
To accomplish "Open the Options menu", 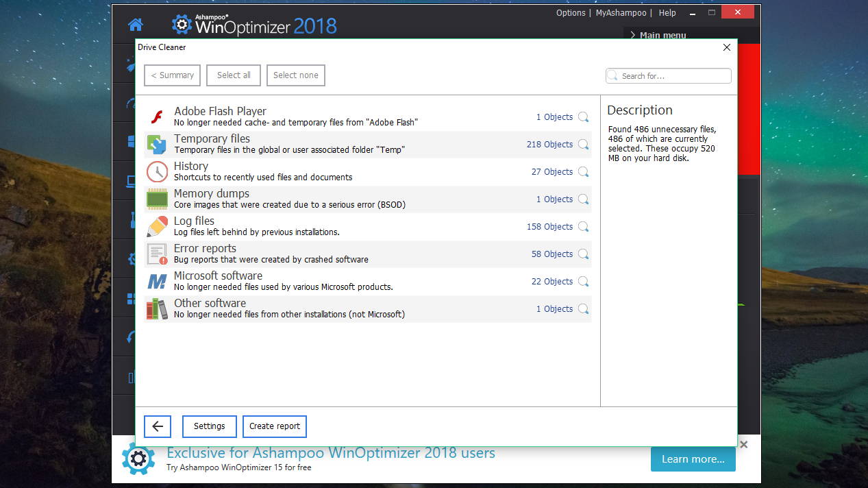I will 571,13.
